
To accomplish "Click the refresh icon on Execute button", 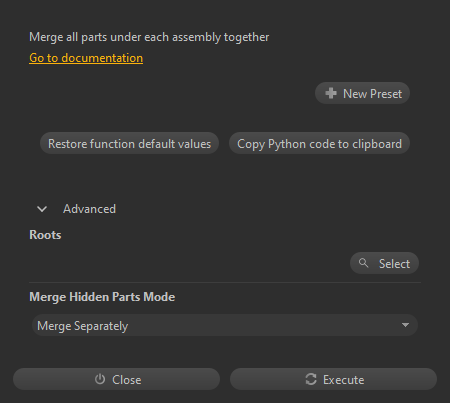I will (x=311, y=379).
